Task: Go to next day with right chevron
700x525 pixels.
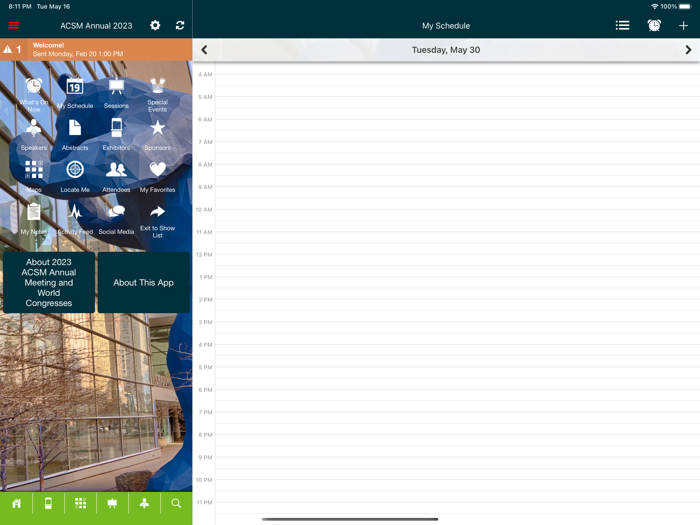Action: coord(688,50)
